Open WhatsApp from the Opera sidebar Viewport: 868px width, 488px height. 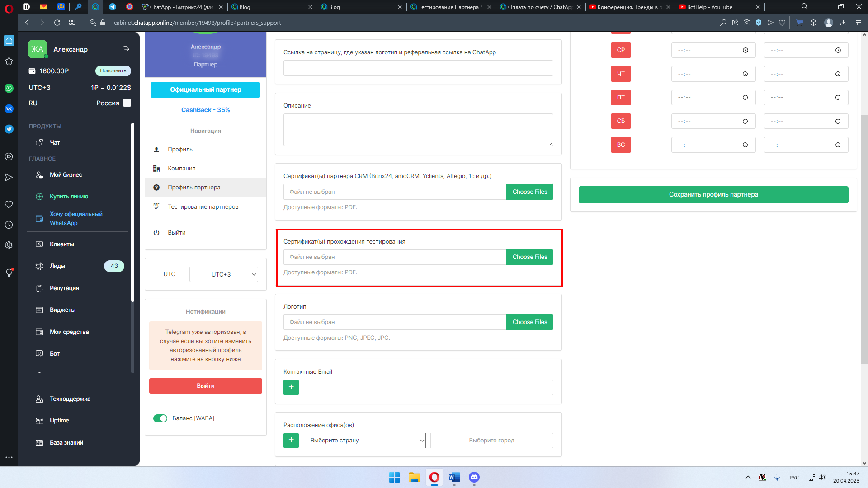(x=9, y=89)
